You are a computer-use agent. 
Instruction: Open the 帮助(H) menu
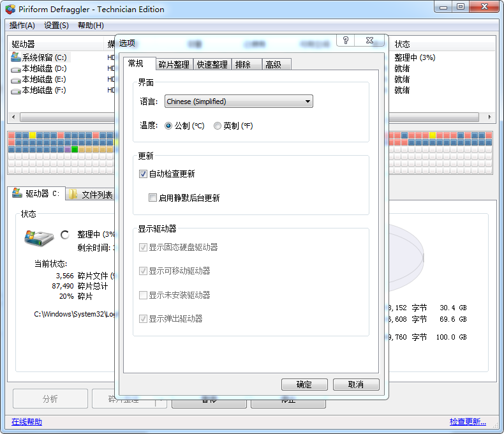coord(91,26)
